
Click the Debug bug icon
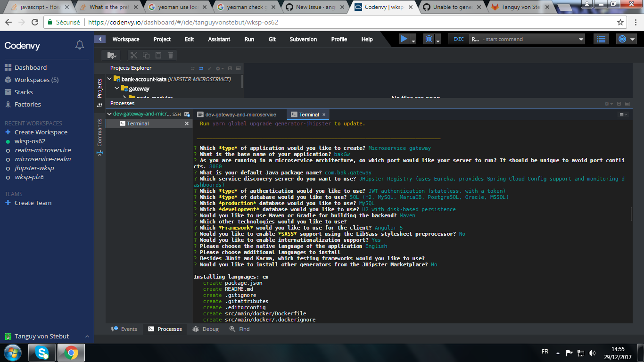pyautogui.click(x=429, y=39)
